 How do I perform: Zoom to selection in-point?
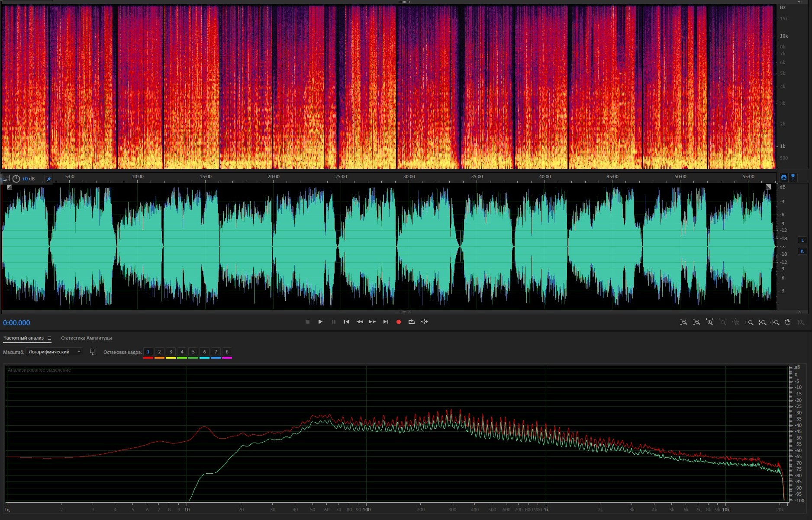[749, 322]
